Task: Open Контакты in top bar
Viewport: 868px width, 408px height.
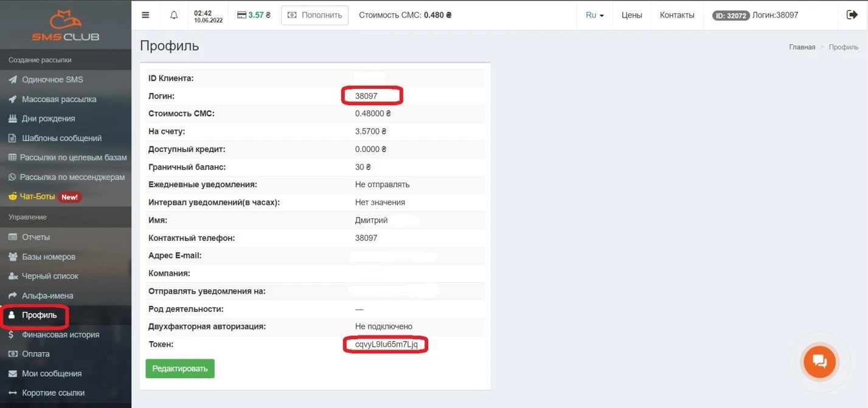Action: point(677,15)
